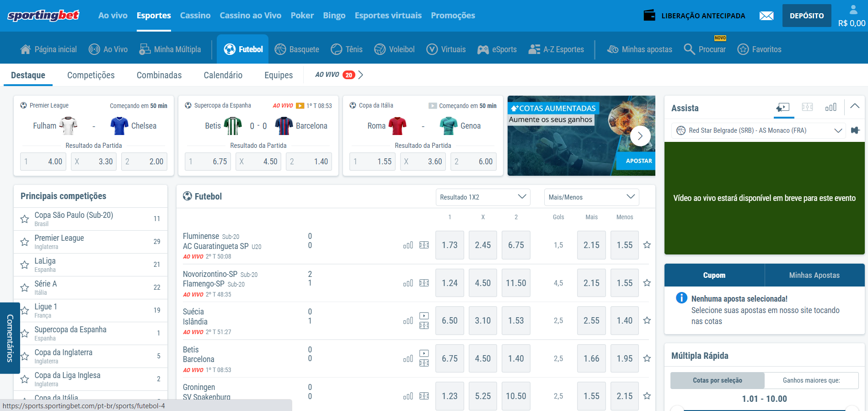Open live video icon for Suécia vs Islândia
This screenshot has width=868, height=411.
click(424, 316)
